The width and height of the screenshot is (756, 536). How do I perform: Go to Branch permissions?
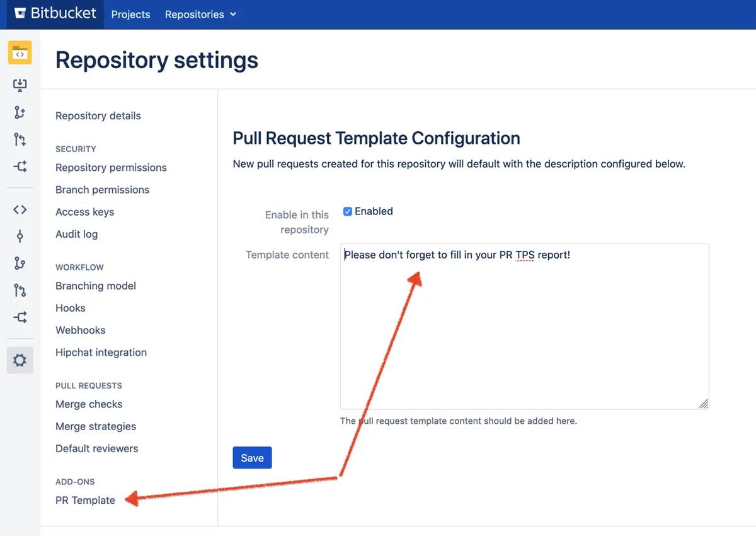(102, 189)
